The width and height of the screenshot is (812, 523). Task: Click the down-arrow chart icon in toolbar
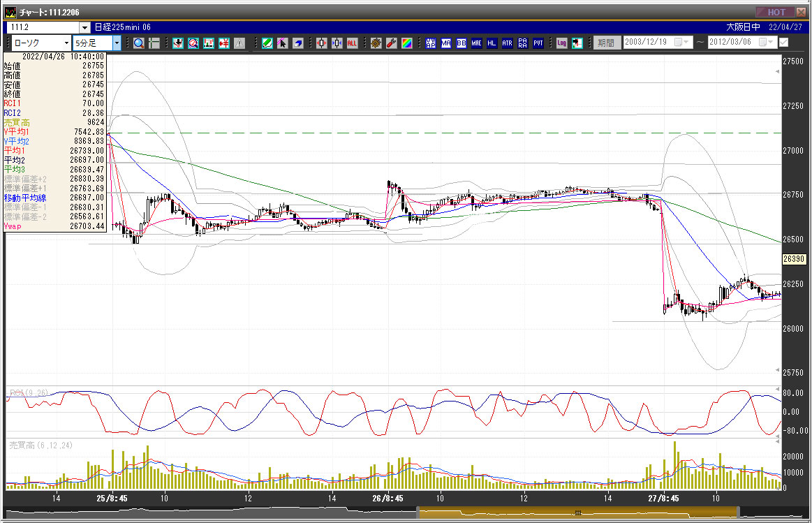click(x=178, y=43)
